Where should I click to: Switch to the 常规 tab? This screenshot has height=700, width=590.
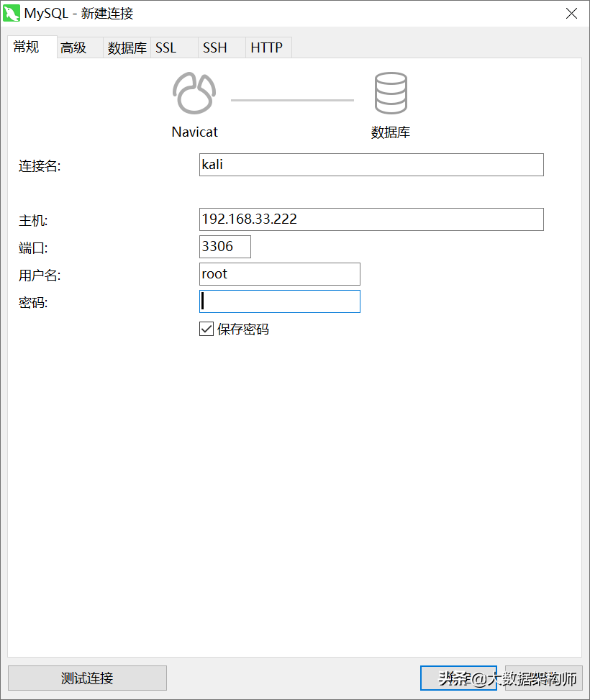pos(32,47)
